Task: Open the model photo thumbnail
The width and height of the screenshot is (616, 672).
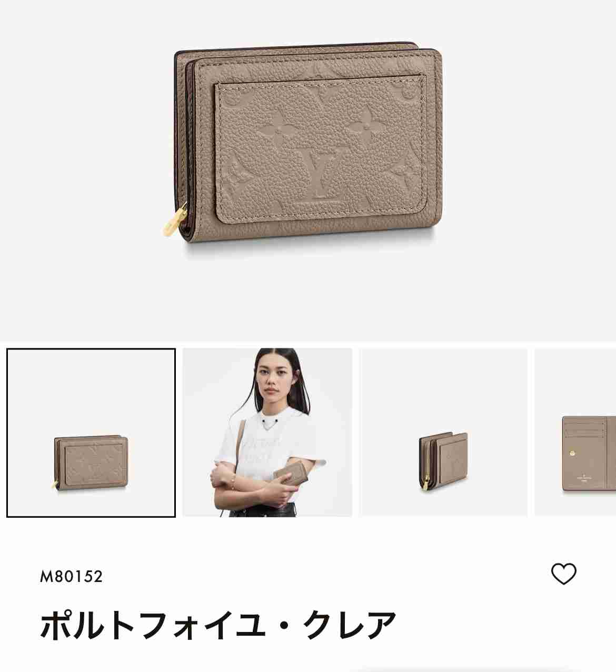Action: pos(267,433)
